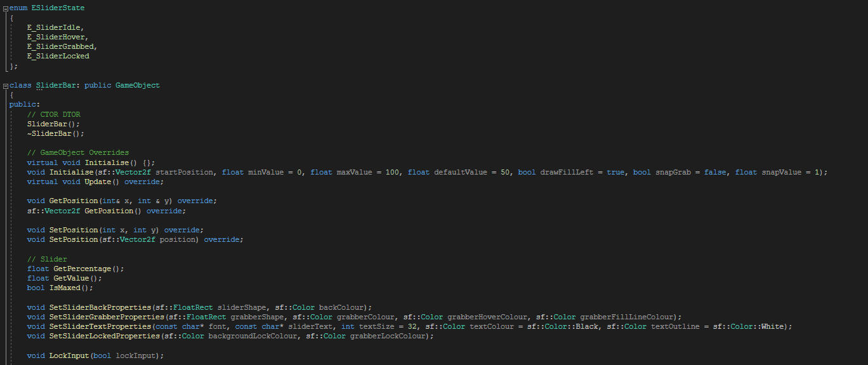
Task: Collapse the enum ESliderState block
Action: coord(6,8)
